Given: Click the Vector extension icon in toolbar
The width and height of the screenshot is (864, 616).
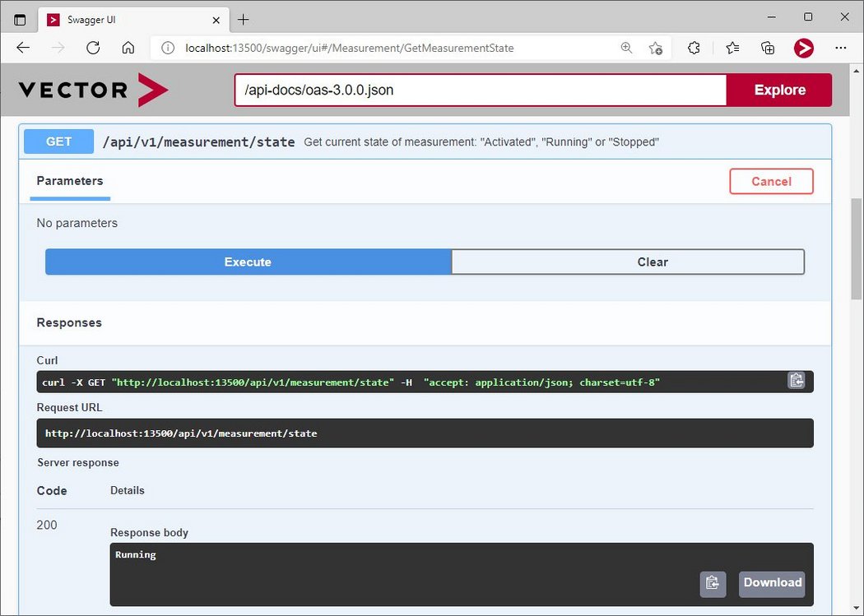Looking at the screenshot, I should [803, 48].
